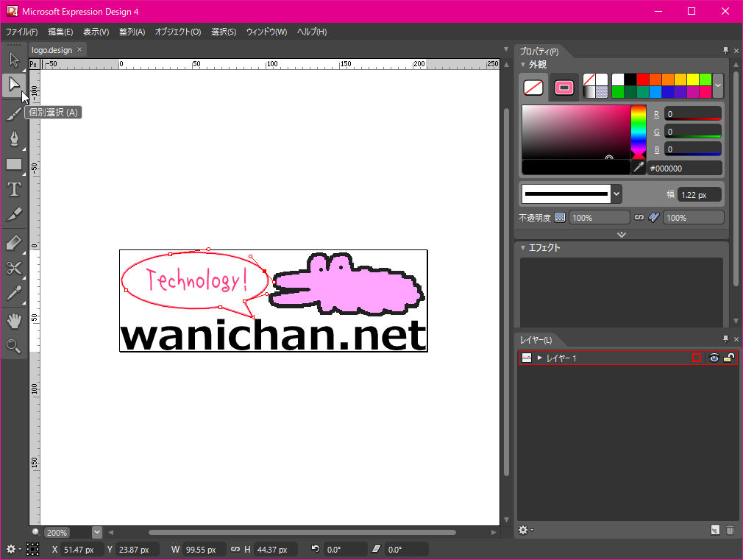
Task: Choose image pattern paint type
Action: (x=602, y=91)
